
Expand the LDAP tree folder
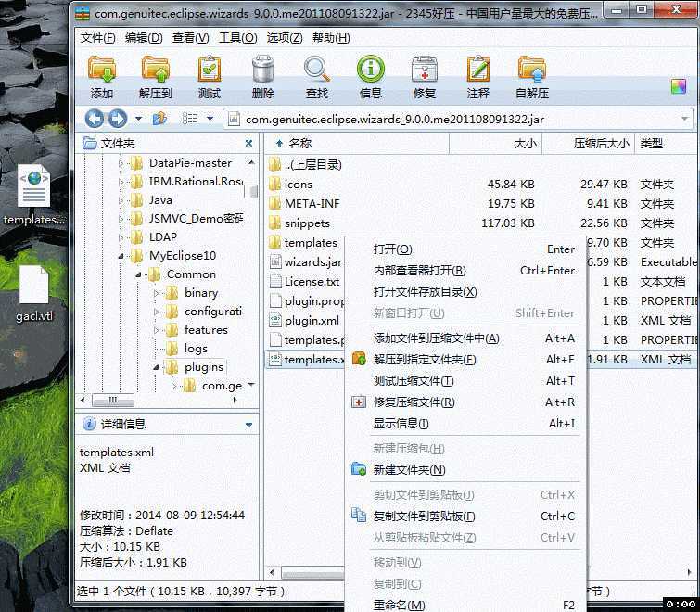[x=121, y=237]
